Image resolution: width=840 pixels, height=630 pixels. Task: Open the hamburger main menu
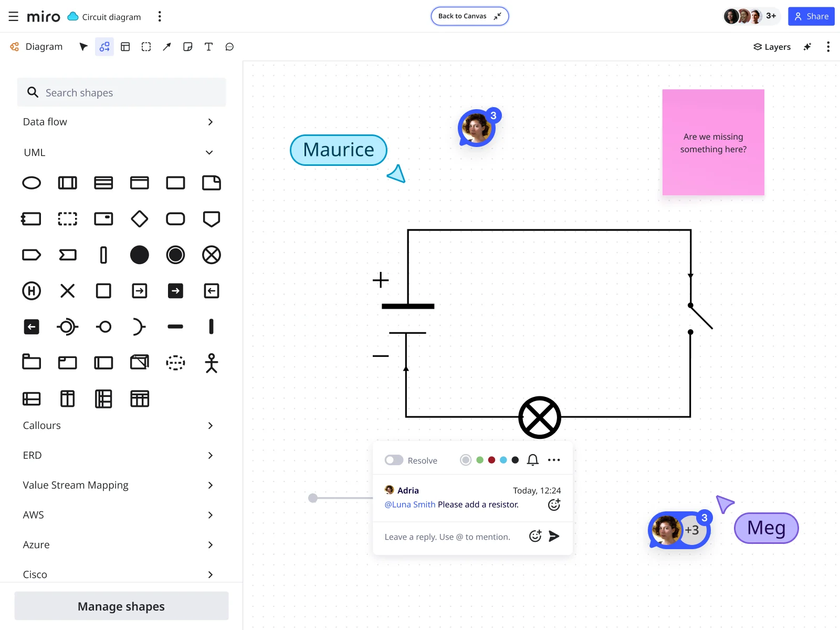point(14,16)
